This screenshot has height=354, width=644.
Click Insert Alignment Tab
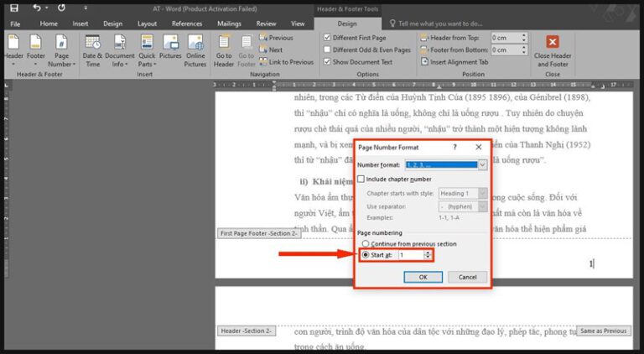[x=454, y=62]
